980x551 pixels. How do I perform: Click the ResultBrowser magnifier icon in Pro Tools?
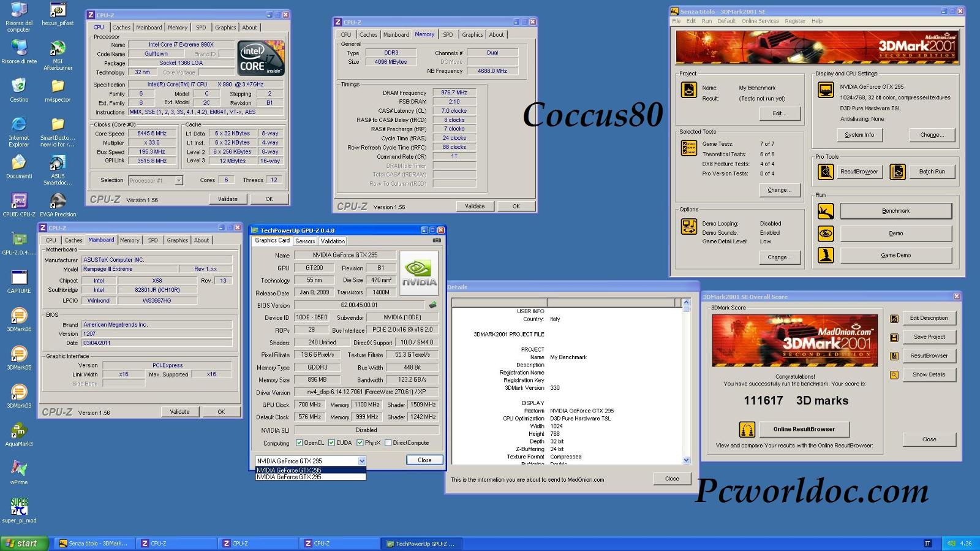pyautogui.click(x=826, y=172)
